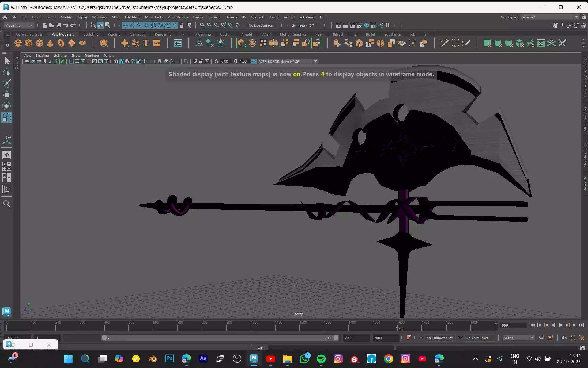This screenshot has width=588, height=368.
Task: Select the Multi-Cut knife tool icon
Action: [x=444, y=43]
